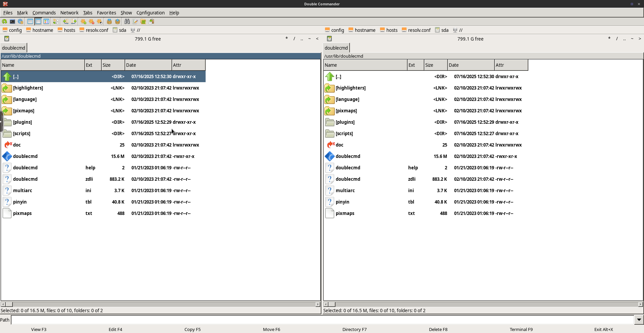The width and height of the screenshot is (644, 333).
Task: Click Pack files box icon
Action: coord(109,21)
